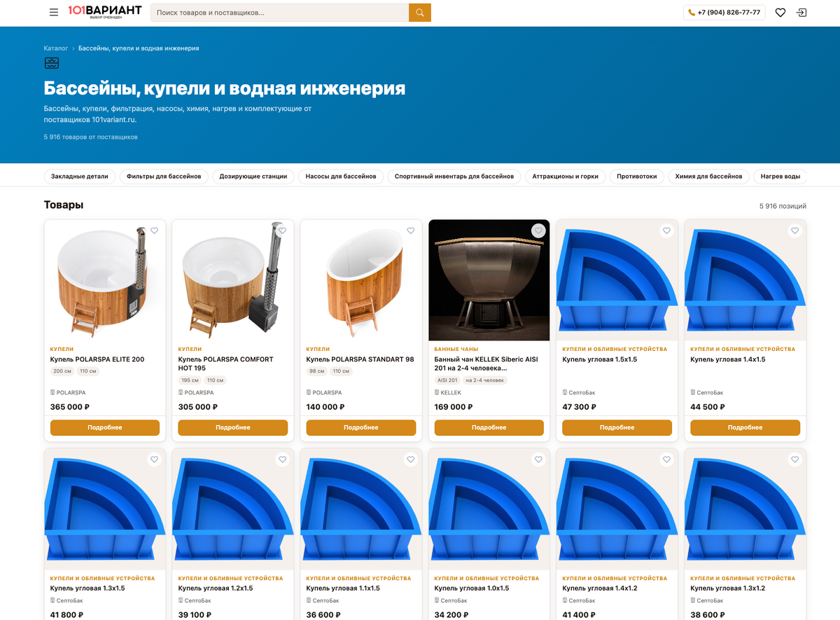
Task: Favorite Купель угловая 1.3x1.5
Action: tap(154, 460)
